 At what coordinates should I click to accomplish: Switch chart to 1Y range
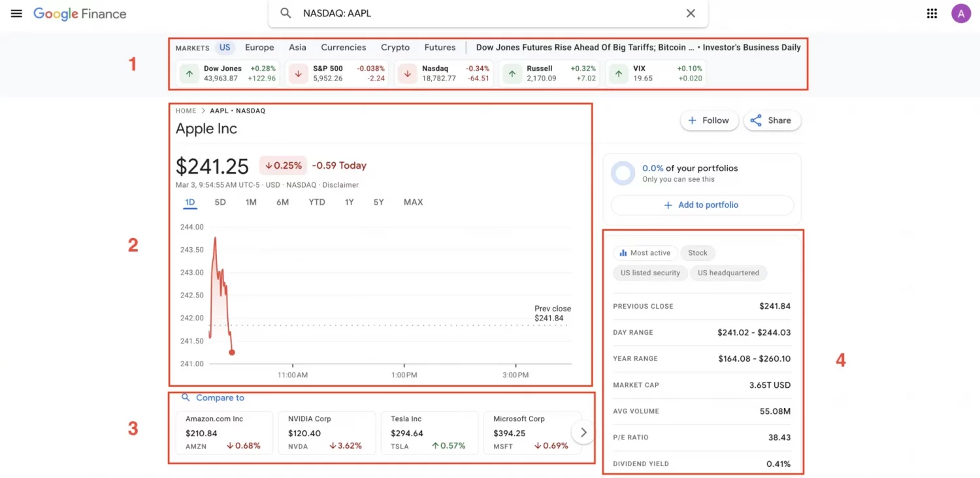point(350,202)
